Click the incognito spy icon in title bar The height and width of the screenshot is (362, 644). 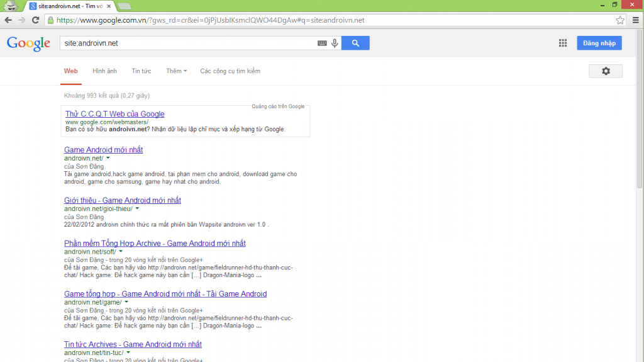[10, 6]
